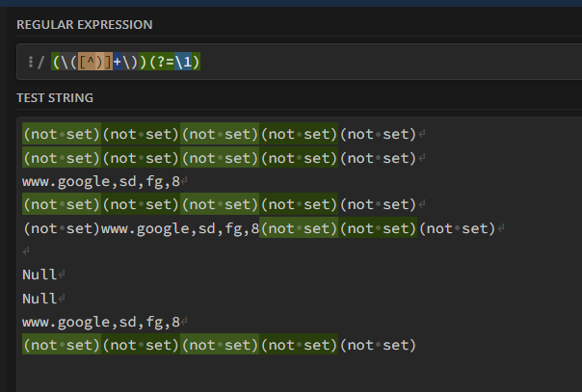Click inside the regular expression input field

click(x=385, y=63)
